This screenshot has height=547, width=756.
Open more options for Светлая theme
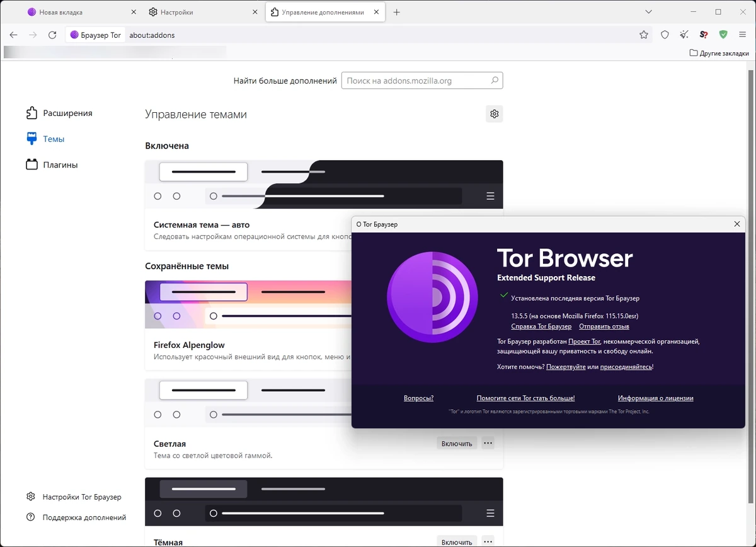pyautogui.click(x=488, y=444)
